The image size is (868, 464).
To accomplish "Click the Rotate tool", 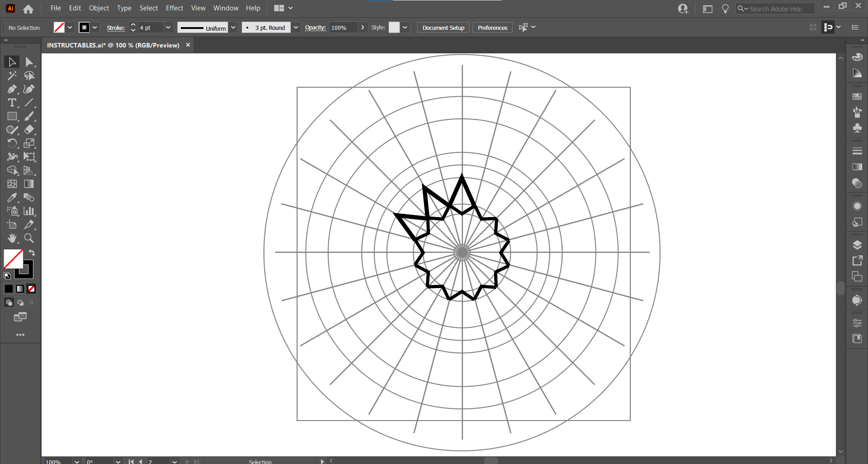I will 12,143.
